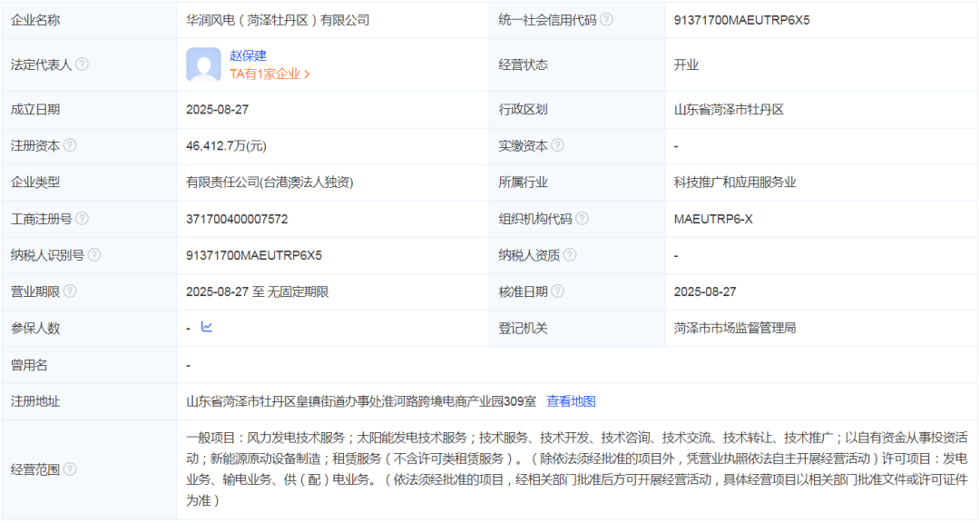The width and height of the screenshot is (980, 523).
Task: Click the 法定代表人 label
Action: click(x=41, y=64)
